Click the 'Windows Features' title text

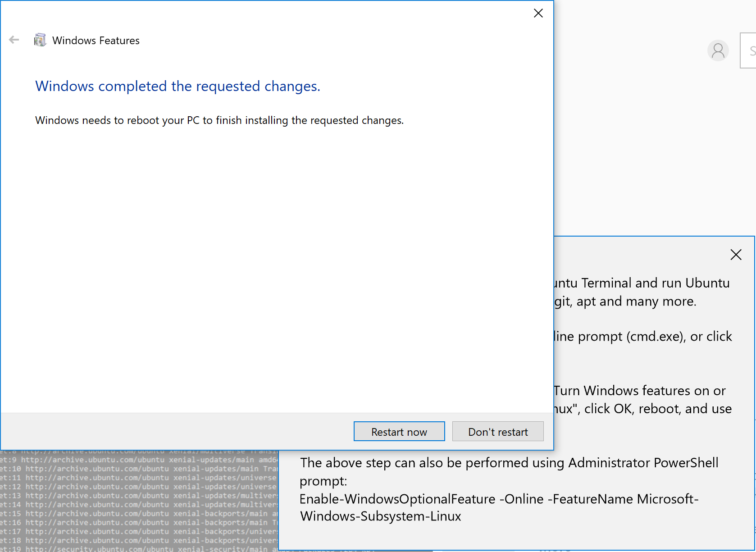(x=96, y=41)
